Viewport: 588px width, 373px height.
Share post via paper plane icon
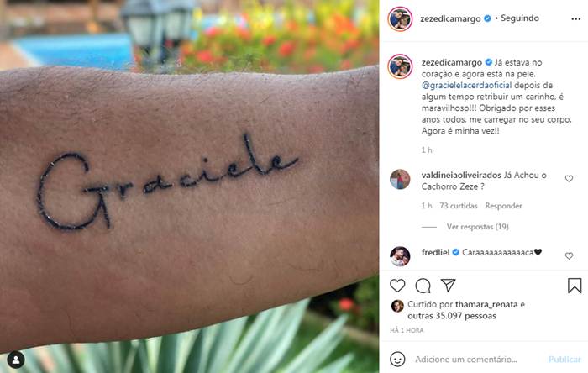(x=448, y=286)
